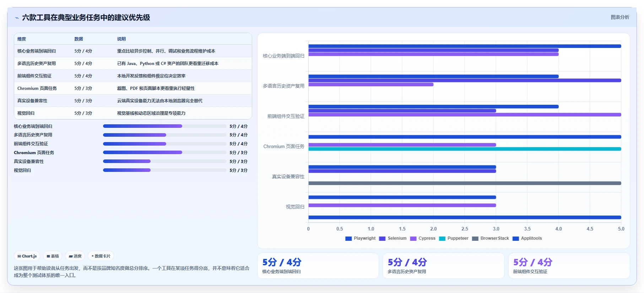The image size is (644, 293).
Task: Click the 维度 column header
Action: point(22,39)
